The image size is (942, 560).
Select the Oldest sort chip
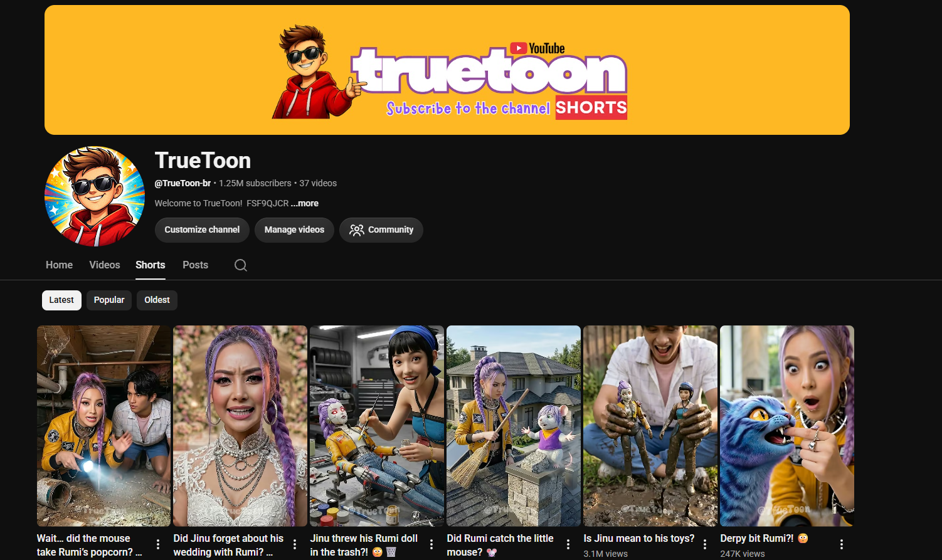tap(157, 300)
